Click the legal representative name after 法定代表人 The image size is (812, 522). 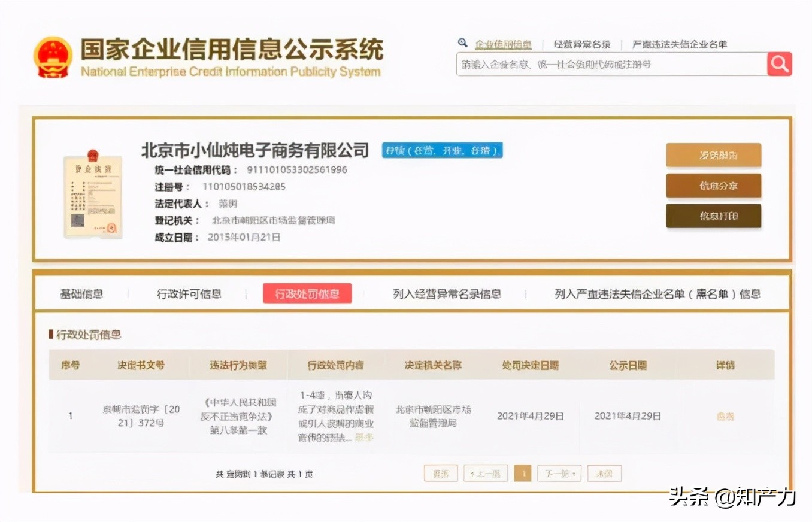pyautogui.click(x=228, y=204)
